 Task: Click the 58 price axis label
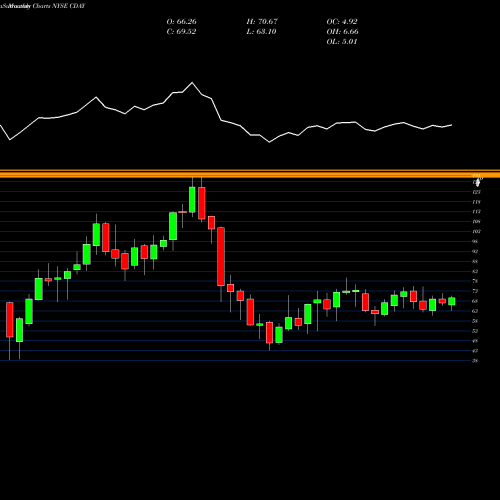pyautogui.click(x=475, y=321)
